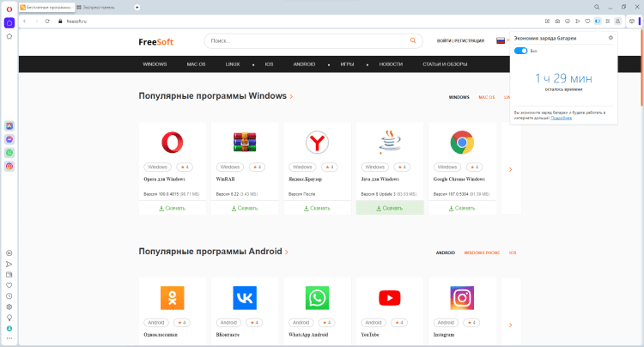Viewport: 644px width, 347px height.
Task: Click the Russian flag language selector
Action: click(x=501, y=40)
